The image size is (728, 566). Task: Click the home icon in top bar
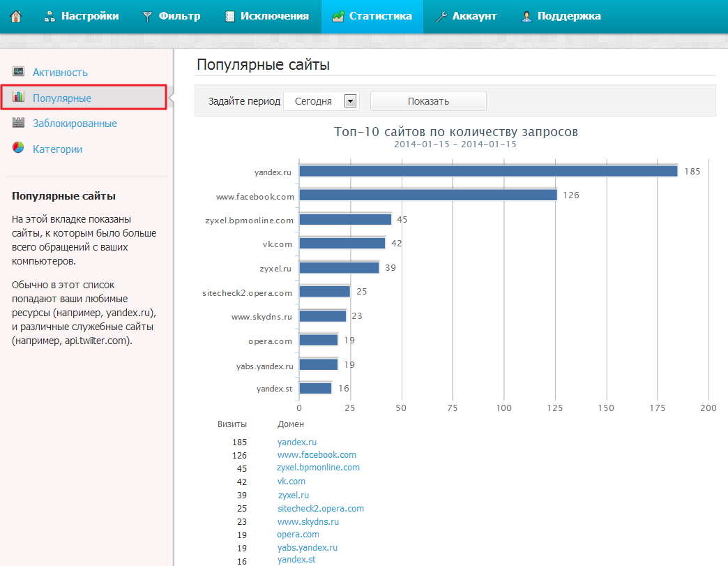click(16, 16)
